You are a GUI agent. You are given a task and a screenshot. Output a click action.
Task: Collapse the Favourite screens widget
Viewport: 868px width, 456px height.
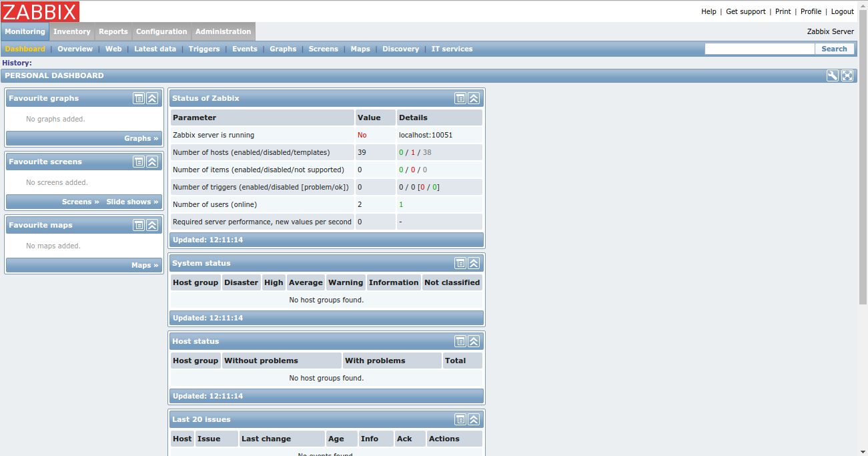click(x=152, y=162)
